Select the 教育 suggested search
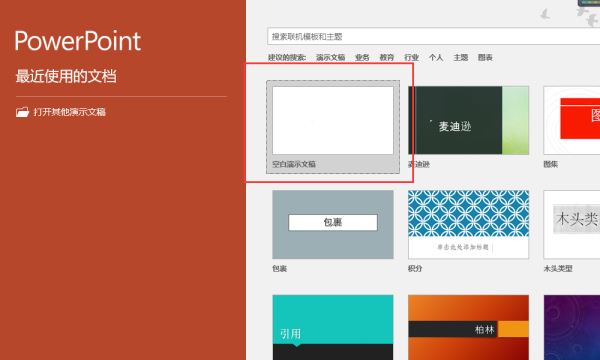 387,57
